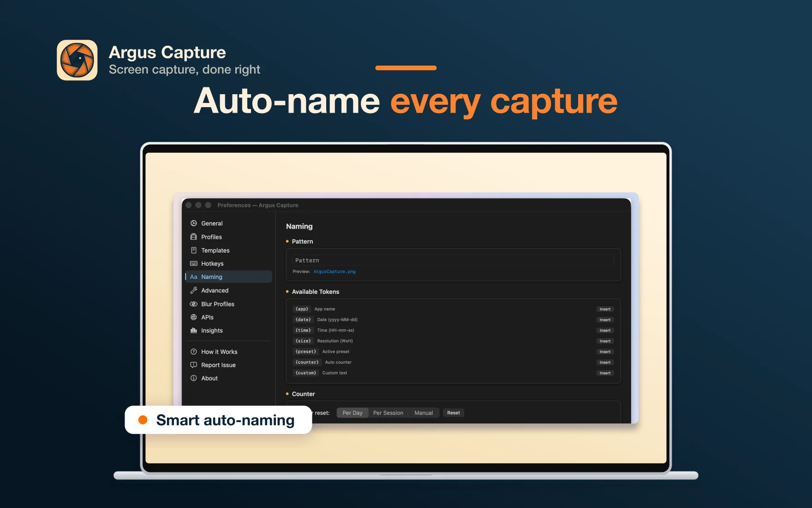Click the Advanced wrench icon
This screenshot has width=812, height=508.
point(194,290)
